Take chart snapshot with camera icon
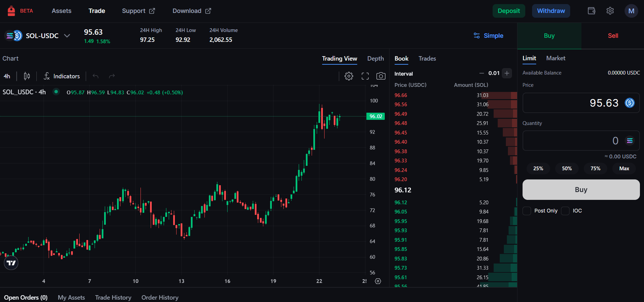This screenshot has width=644, height=302. 381,76
